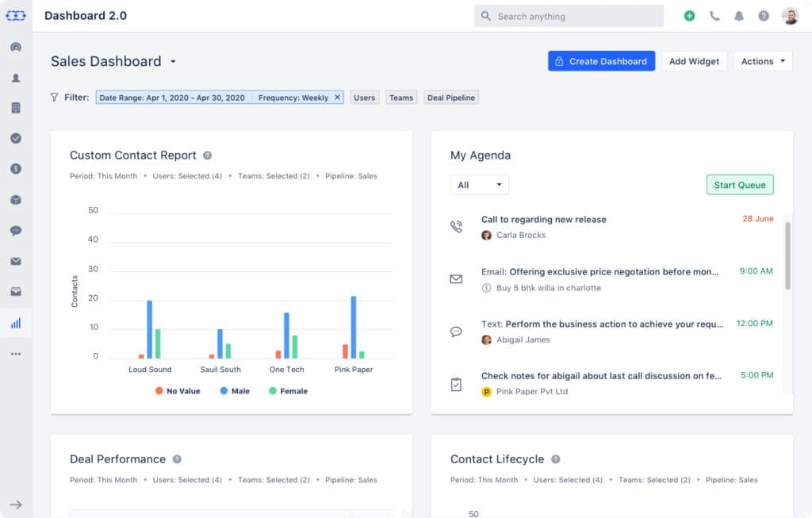Click the Create Dashboard button
This screenshot has width=812, height=518.
click(601, 60)
